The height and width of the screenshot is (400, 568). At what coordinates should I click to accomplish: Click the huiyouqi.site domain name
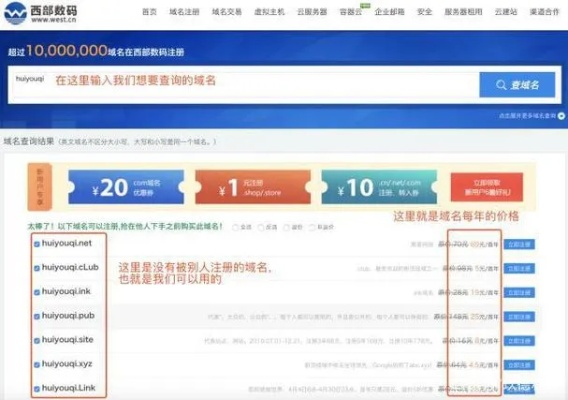pyautogui.click(x=67, y=340)
